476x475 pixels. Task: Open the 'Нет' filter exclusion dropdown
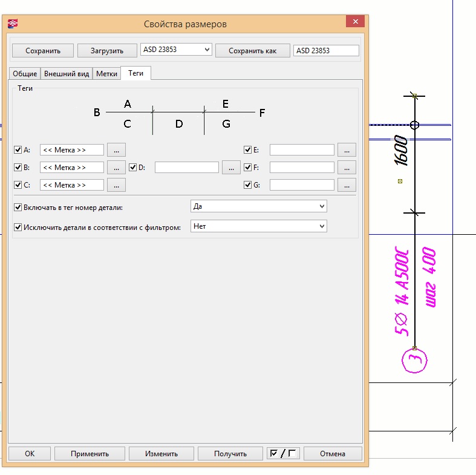[x=321, y=226]
